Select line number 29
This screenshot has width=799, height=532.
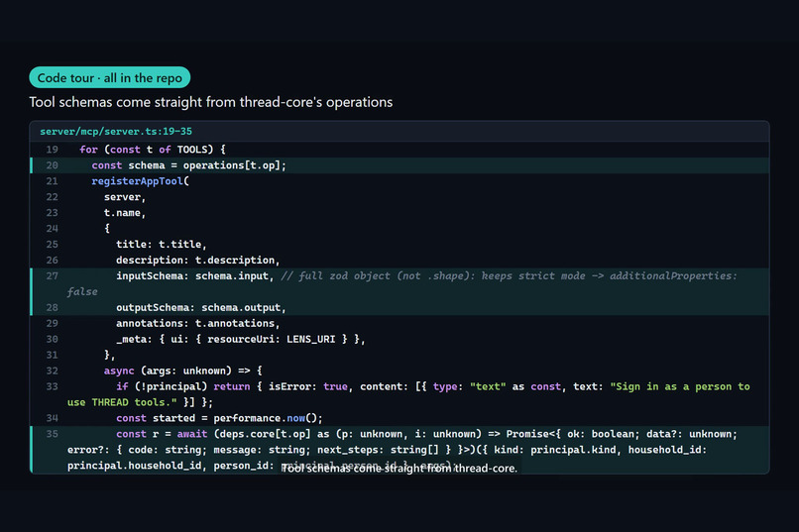coord(52,323)
